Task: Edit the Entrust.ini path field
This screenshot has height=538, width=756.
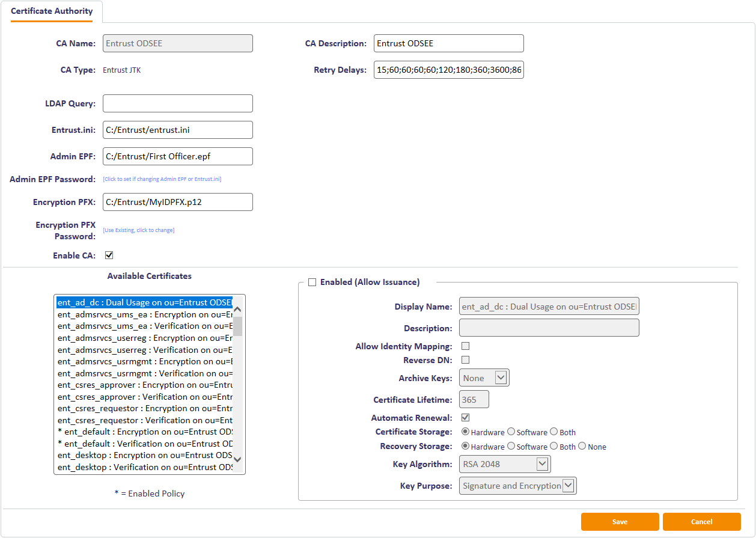Action: pos(178,130)
